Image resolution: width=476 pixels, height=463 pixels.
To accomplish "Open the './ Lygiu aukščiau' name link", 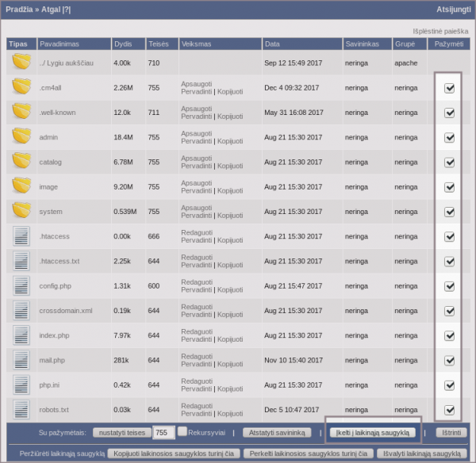I will click(x=66, y=63).
